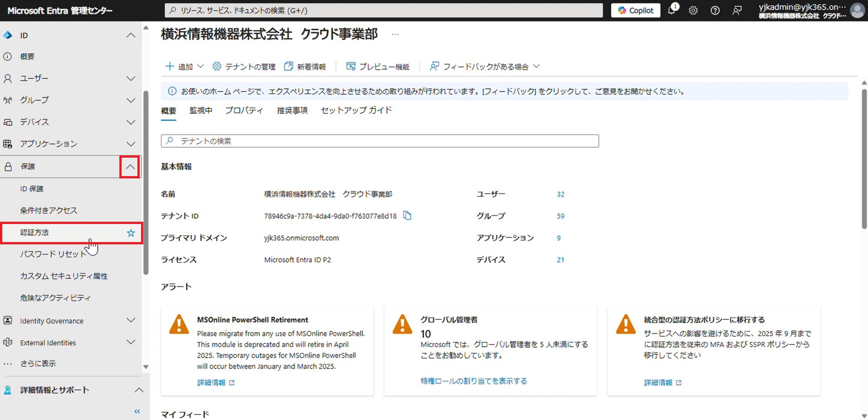This screenshot has width=868, height=420.
Task: Collapse the sidebar with double-chevron icon
Action: click(x=137, y=411)
